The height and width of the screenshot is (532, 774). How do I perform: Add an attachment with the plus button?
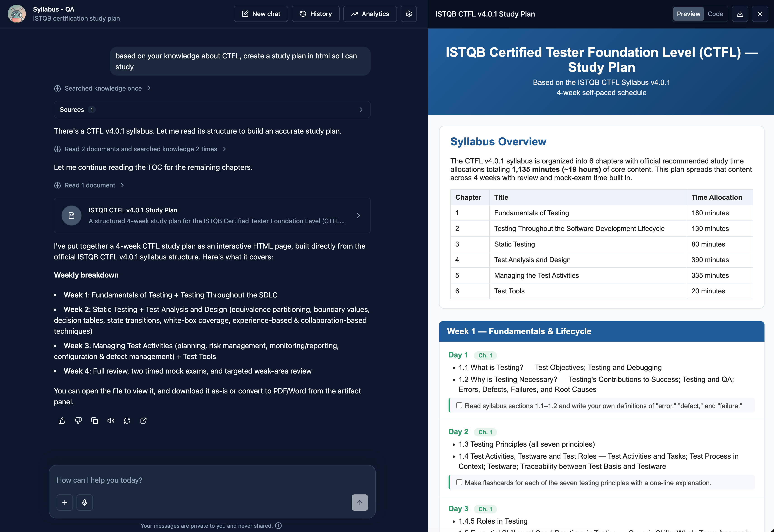(x=65, y=502)
